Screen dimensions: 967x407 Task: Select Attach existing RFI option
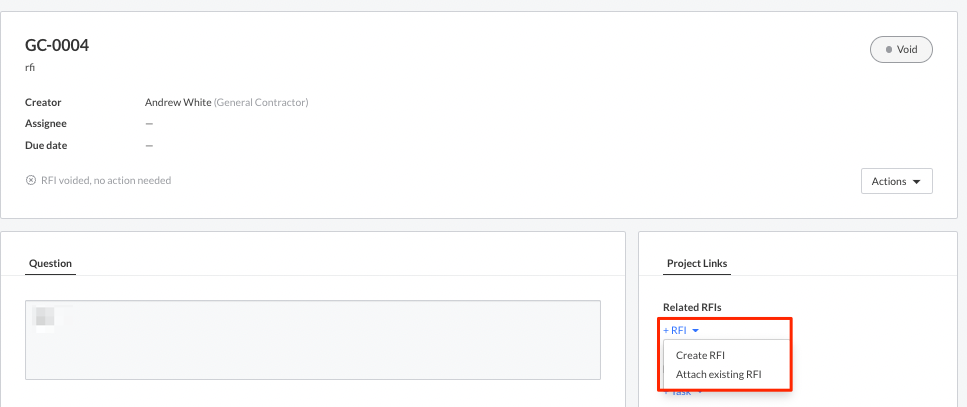pyautogui.click(x=718, y=374)
